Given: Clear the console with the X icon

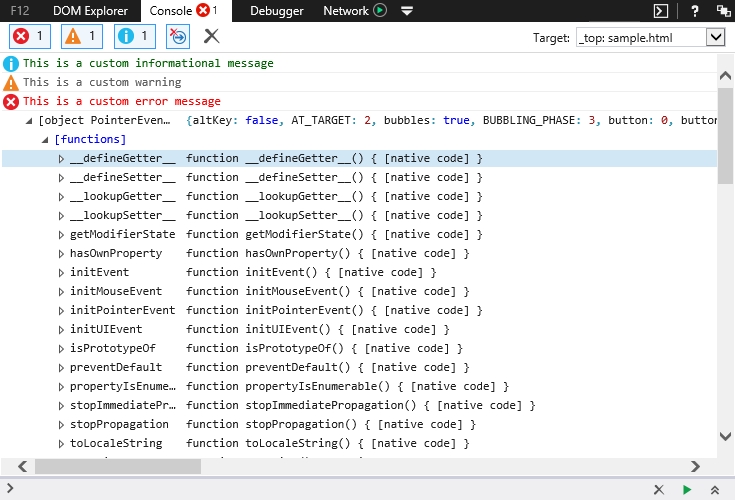Looking at the screenshot, I should pos(211,36).
